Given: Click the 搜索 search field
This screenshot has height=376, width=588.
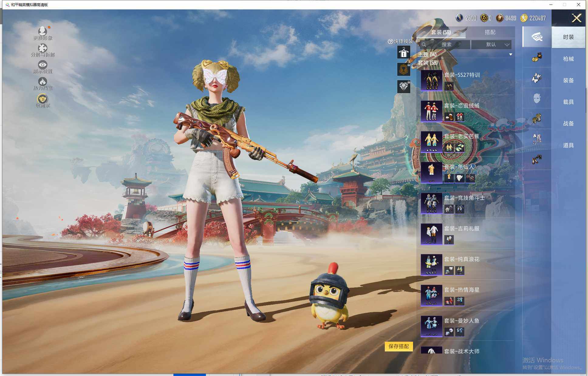Looking at the screenshot, I should [x=446, y=45].
